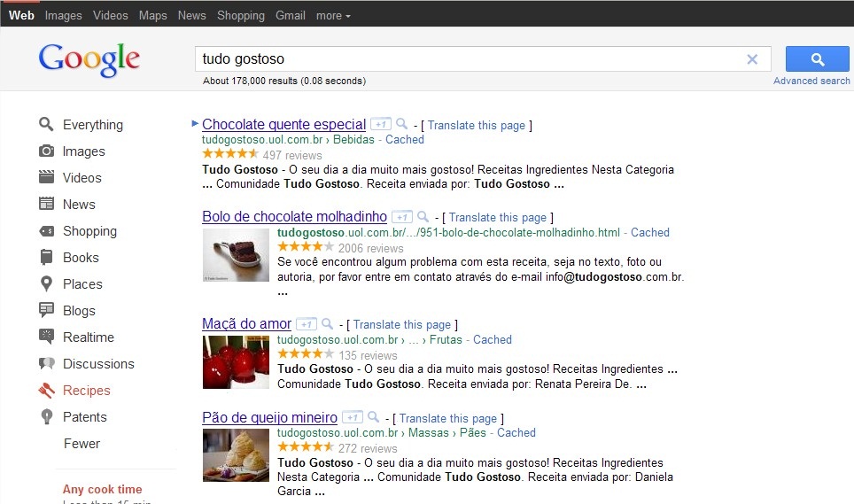Click the Everything magnifier icon in sidebar
Screen dimensions: 854x504
[46, 124]
